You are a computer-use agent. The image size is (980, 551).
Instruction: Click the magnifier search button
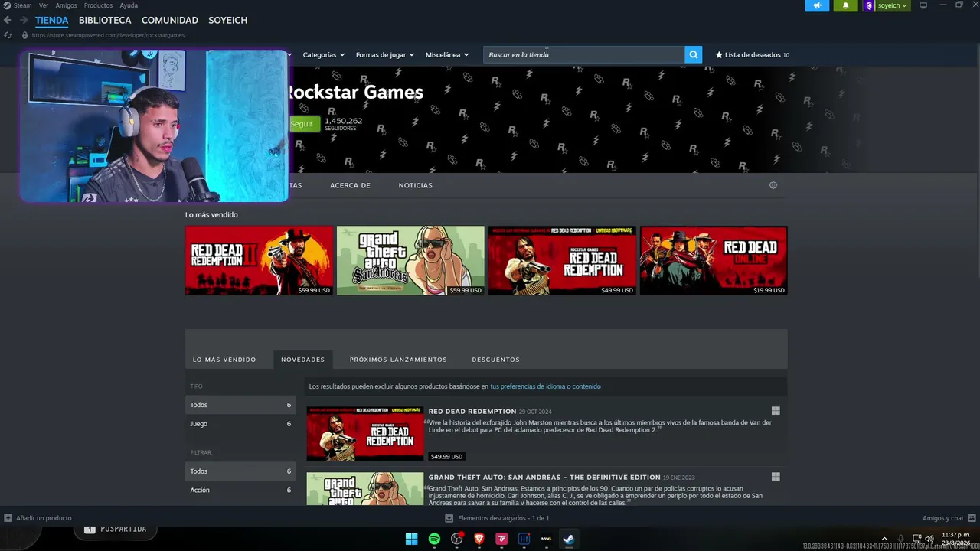(x=693, y=54)
